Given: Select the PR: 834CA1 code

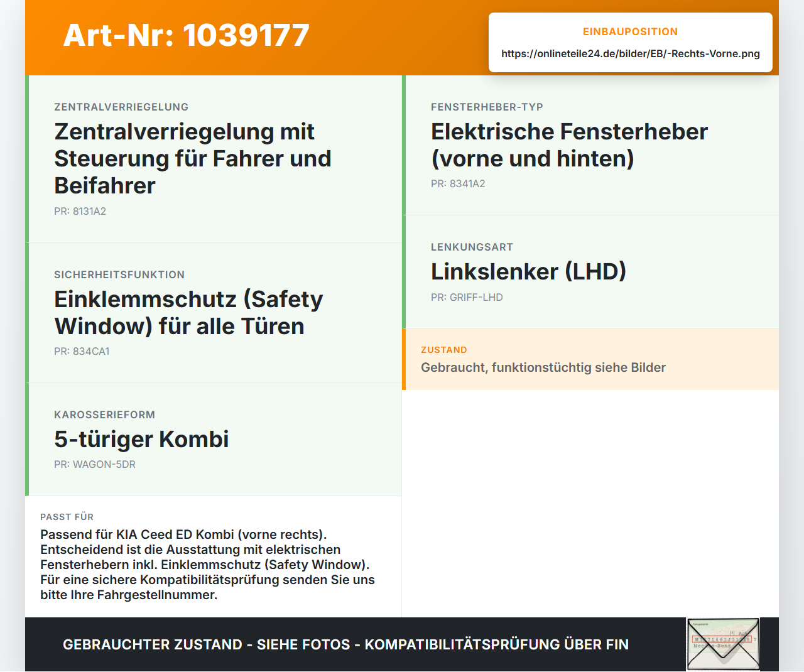Looking at the screenshot, I should tap(82, 351).
